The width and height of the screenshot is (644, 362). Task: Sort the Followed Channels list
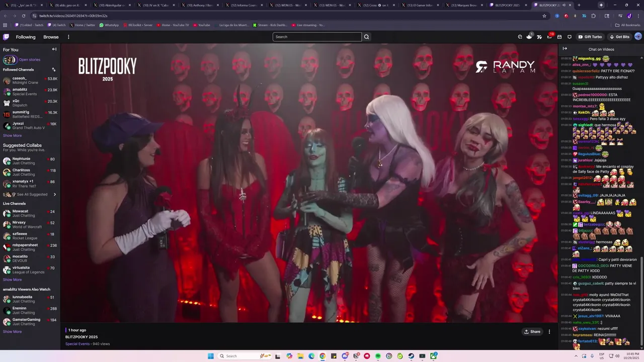pyautogui.click(x=54, y=69)
